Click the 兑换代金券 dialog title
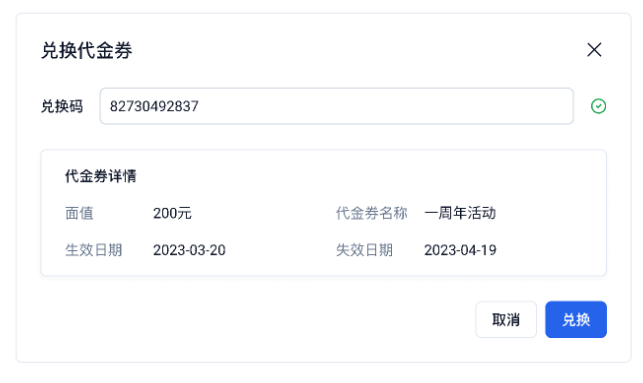 87,51
